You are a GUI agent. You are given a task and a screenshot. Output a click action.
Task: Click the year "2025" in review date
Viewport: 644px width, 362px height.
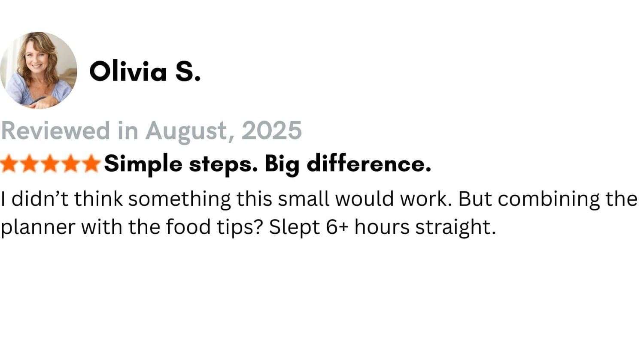click(271, 130)
